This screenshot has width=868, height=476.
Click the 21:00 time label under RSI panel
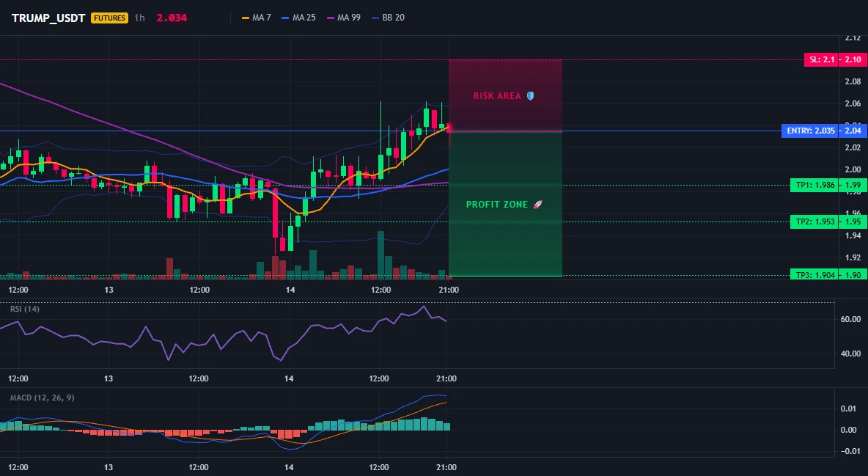coord(446,378)
